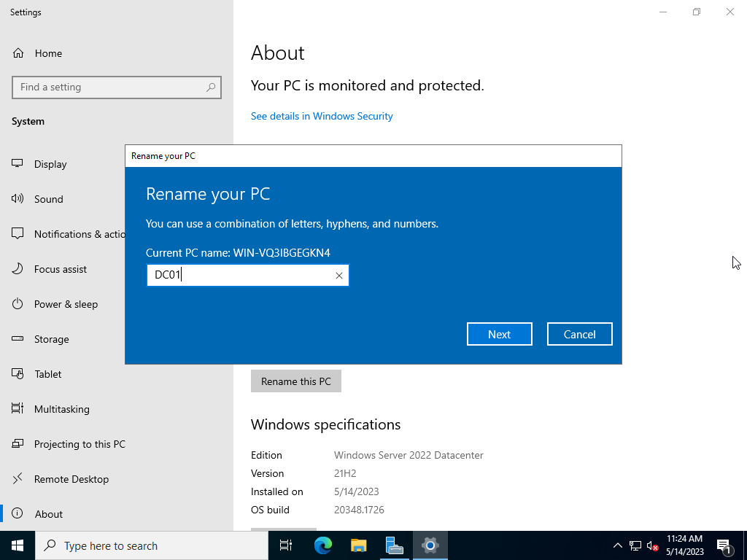Open Display settings
747x560 pixels.
click(50, 164)
